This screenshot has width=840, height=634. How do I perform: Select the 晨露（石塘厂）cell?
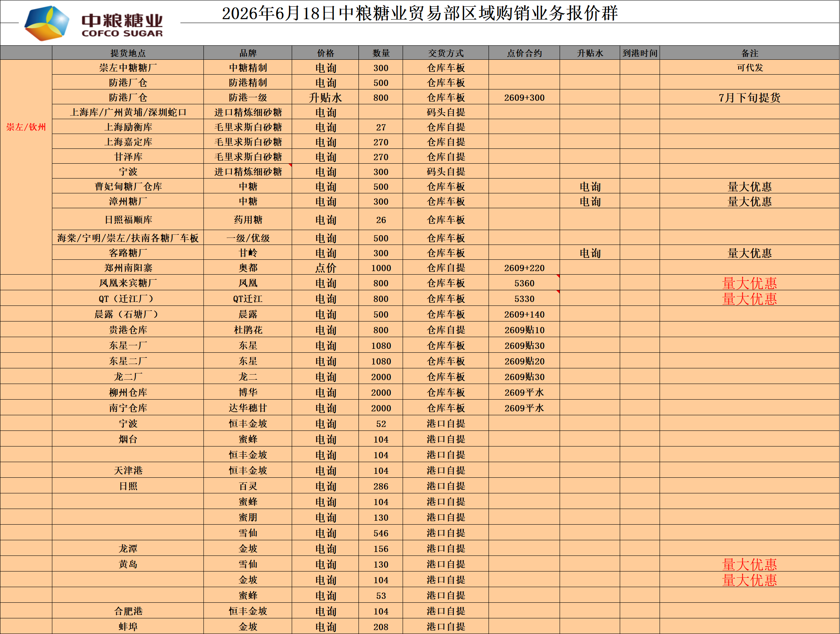128,314
